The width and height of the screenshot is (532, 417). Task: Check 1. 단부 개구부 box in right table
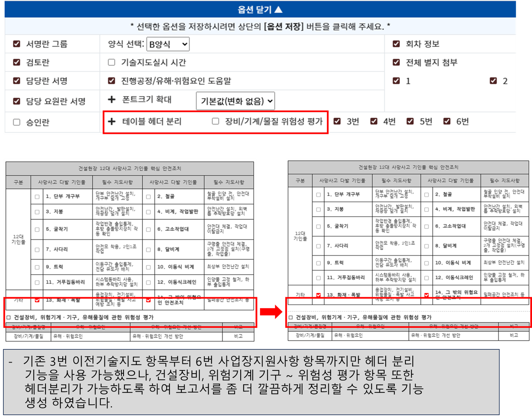(x=318, y=195)
